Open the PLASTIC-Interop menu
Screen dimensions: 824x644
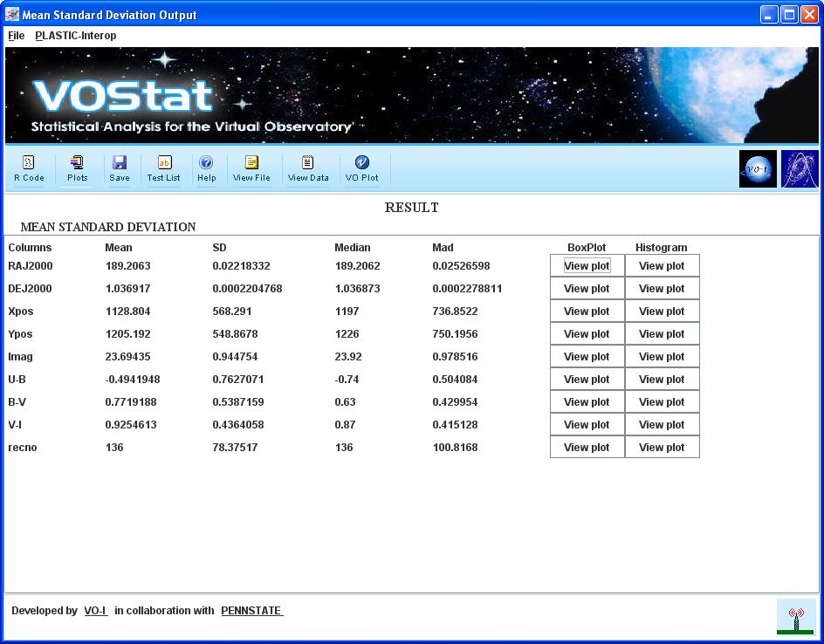click(x=76, y=36)
